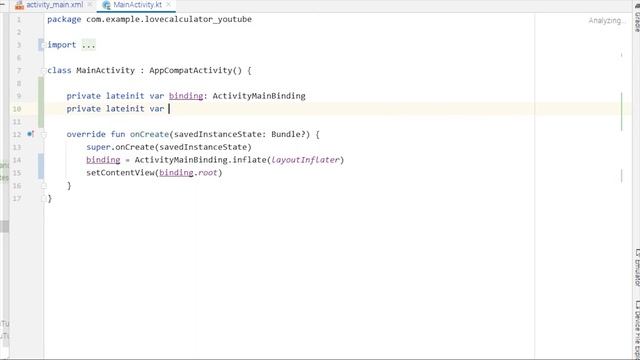Click the onCreate function name

[x=149, y=134]
